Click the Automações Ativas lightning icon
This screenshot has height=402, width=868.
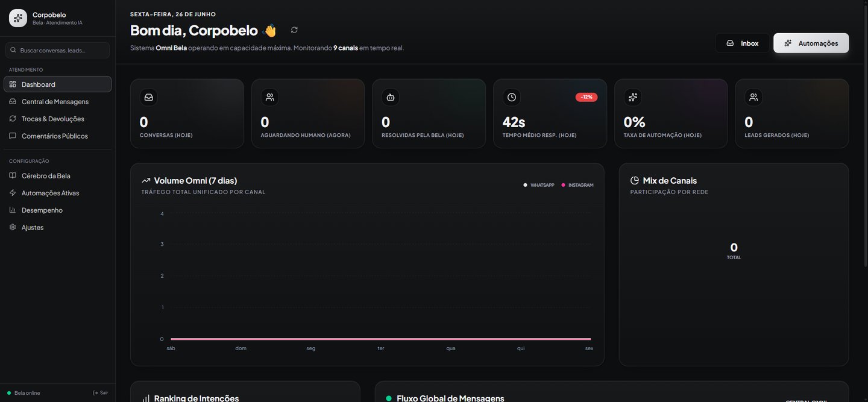click(13, 193)
